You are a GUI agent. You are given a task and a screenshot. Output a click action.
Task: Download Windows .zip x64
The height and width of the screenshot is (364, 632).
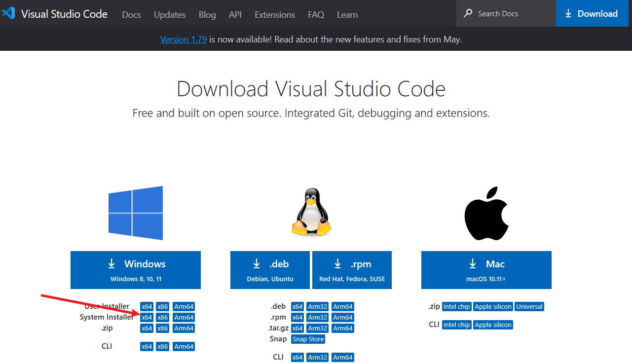click(x=147, y=328)
